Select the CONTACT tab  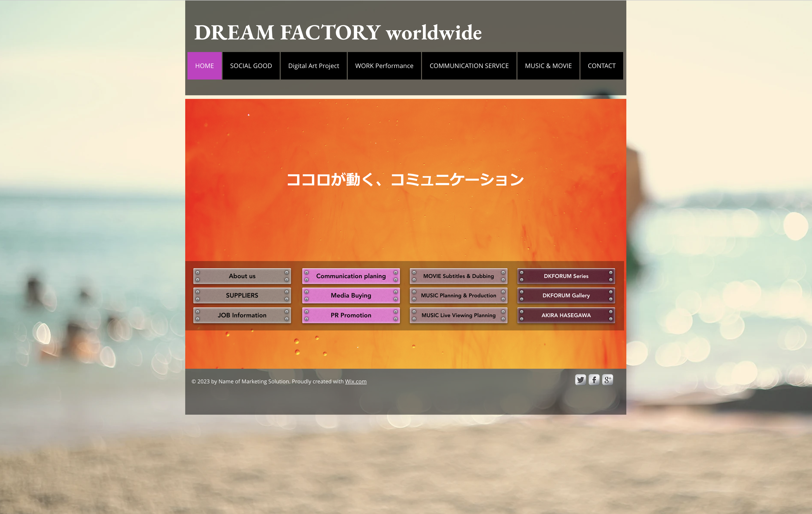click(x=601, y=66)
